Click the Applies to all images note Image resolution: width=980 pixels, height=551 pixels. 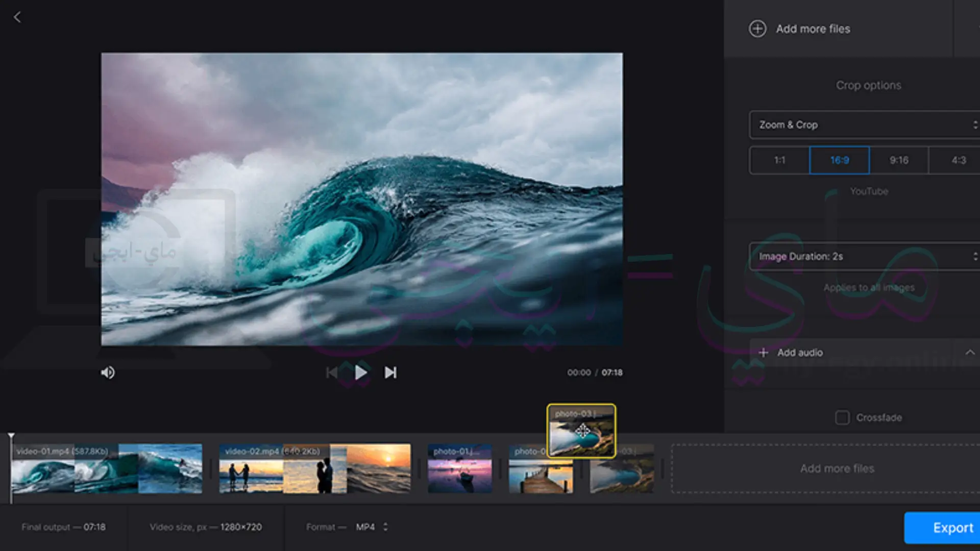[x=869, y=288]
